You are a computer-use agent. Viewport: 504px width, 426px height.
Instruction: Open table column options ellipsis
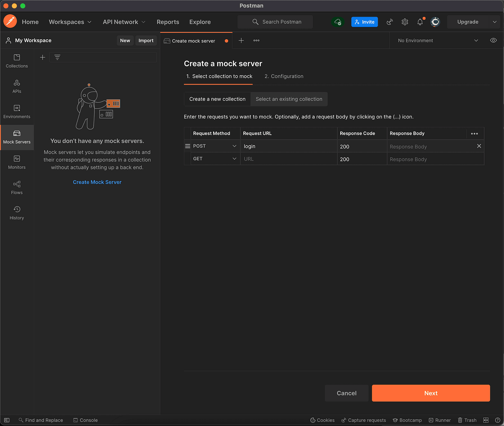(x=474, y=134)
